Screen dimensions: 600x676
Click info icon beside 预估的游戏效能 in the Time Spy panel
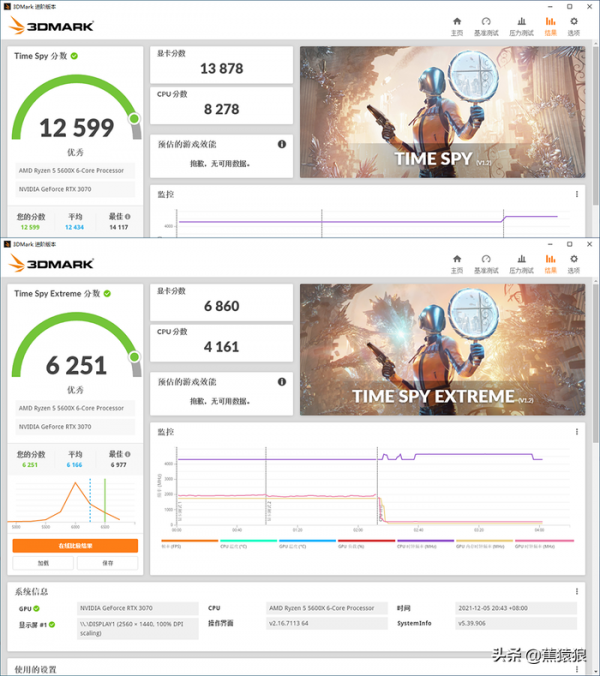(282, 144)
